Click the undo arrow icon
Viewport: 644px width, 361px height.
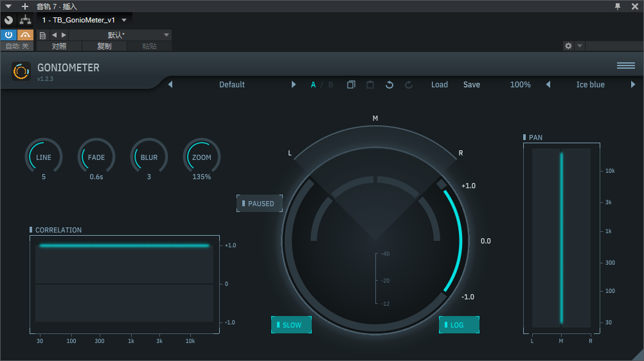click(389, 85)
